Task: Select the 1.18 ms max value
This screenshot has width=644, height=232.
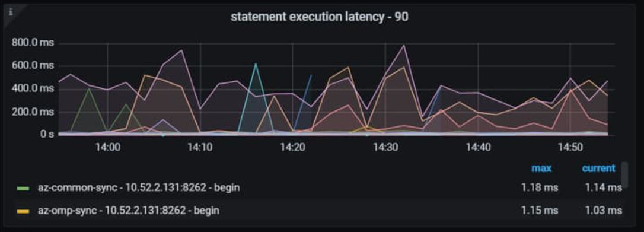Action: 540,187
